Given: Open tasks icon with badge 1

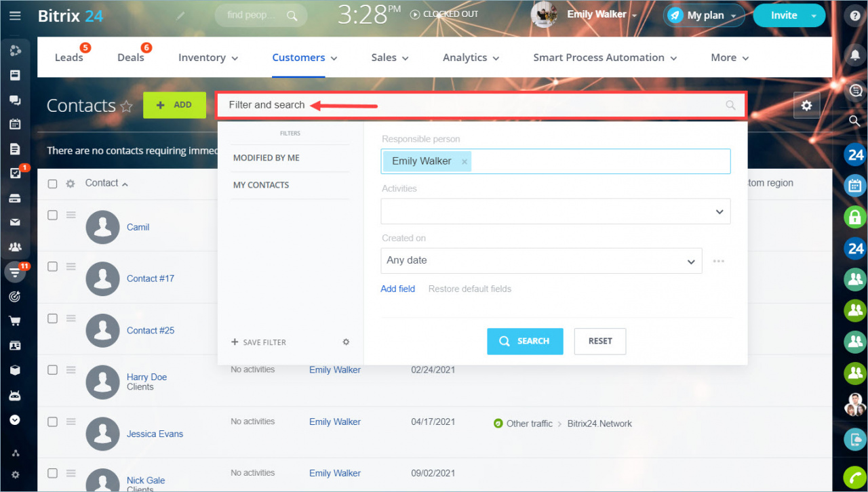Looking at the screenshot, I should pos(15,173).
